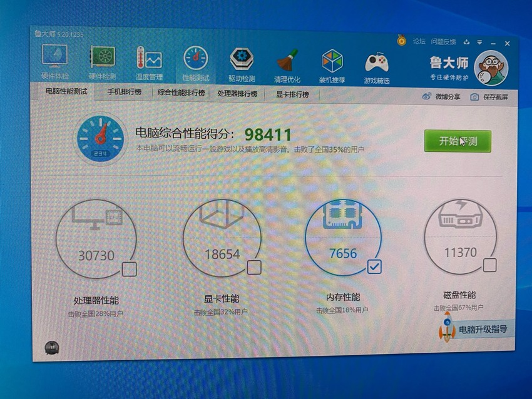532x399 pixels.
Task: Click the 磁盘性能 label
Action: click(459, 295)
